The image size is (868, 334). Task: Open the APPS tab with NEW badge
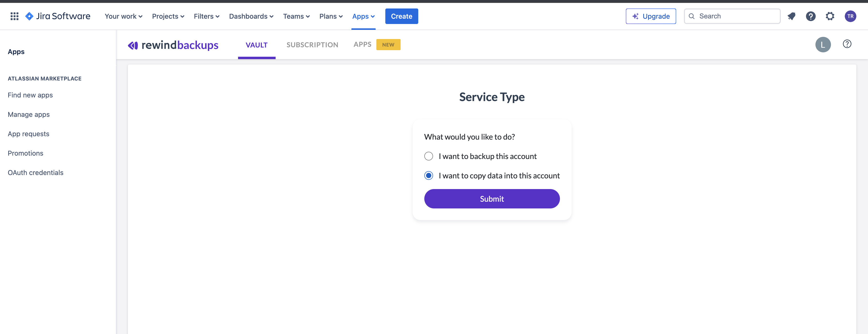362,44
